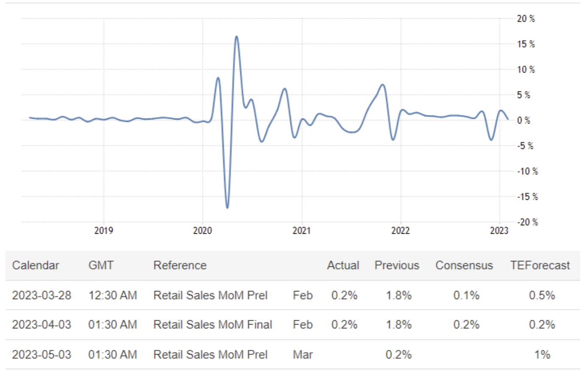Click the chart line's lowest trough
The height and width of the screenshot is (375, 588).
pyautogui.click(x=227, y=208)
